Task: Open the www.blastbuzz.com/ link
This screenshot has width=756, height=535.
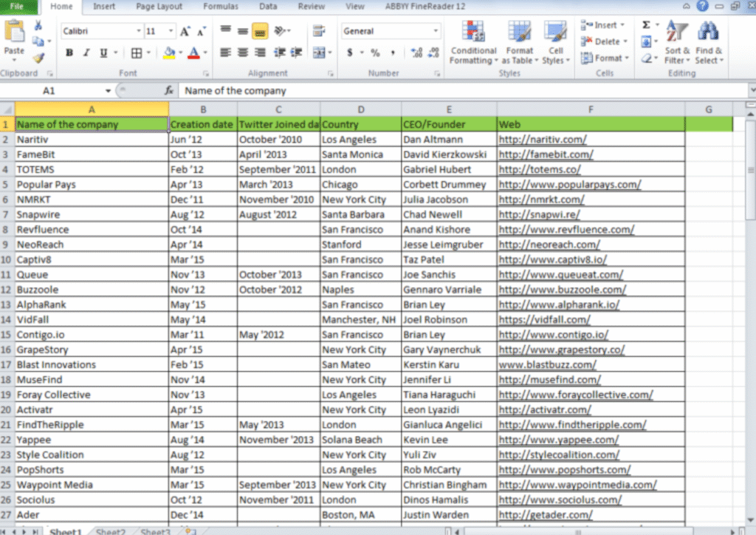Action: pos(547,365)
